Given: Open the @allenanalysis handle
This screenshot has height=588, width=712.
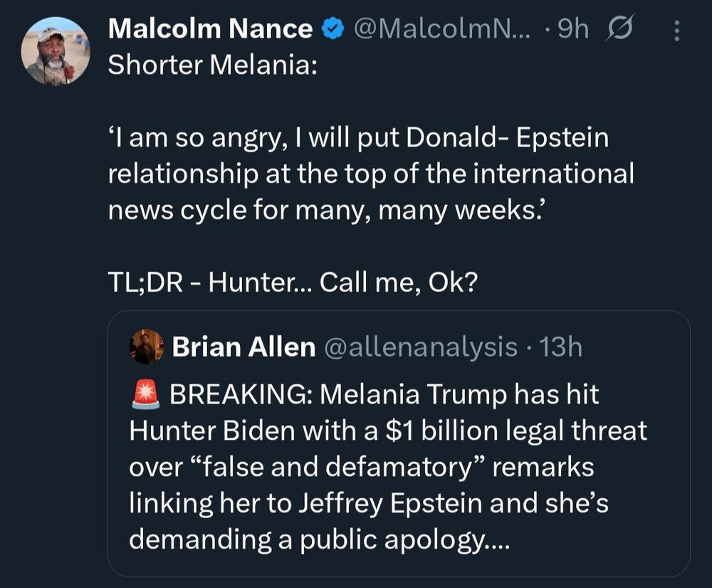Looking at the screenshot, I should pos(421,347).
